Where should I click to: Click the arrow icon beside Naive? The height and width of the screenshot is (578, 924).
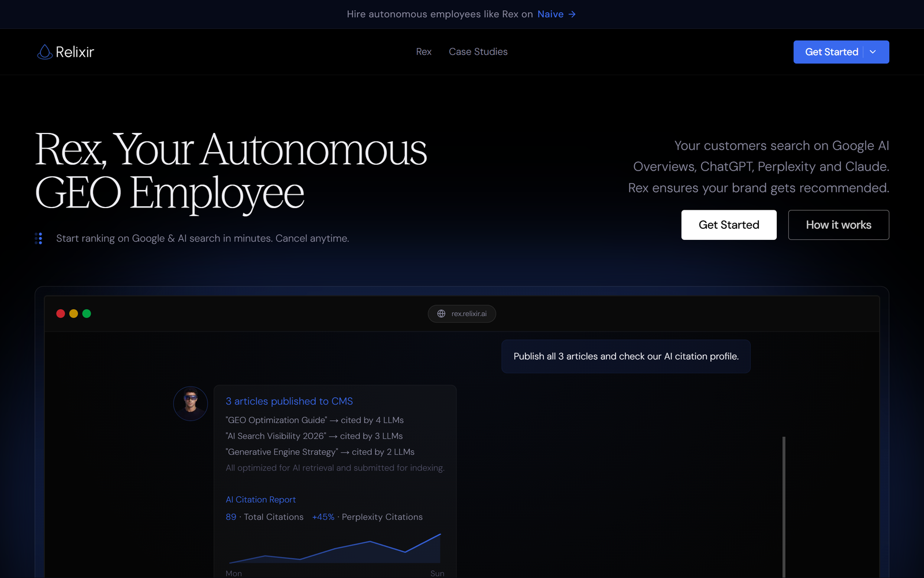[572, 14]
